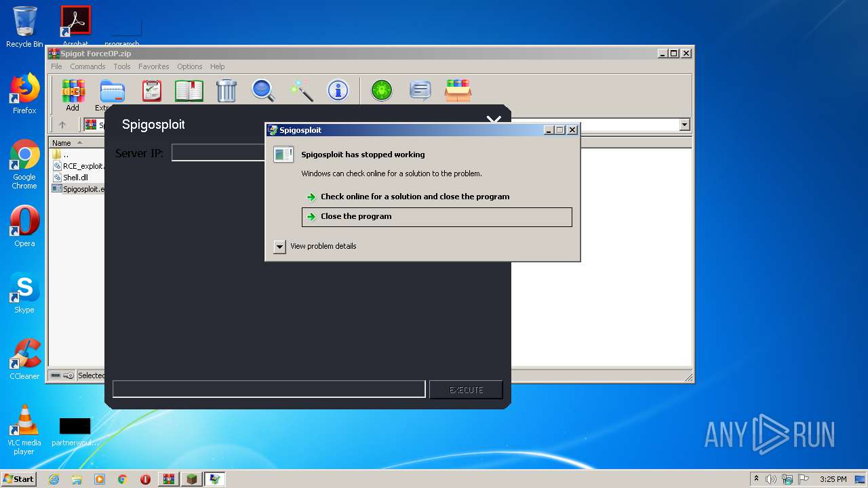Open the Firefox desktop shortcut

tap(24, 94)
